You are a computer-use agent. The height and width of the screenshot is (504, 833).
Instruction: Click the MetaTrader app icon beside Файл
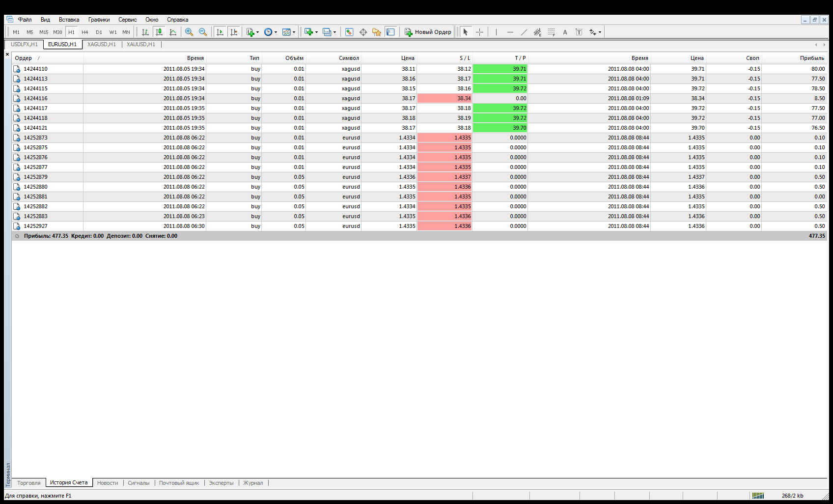point(10,20)
